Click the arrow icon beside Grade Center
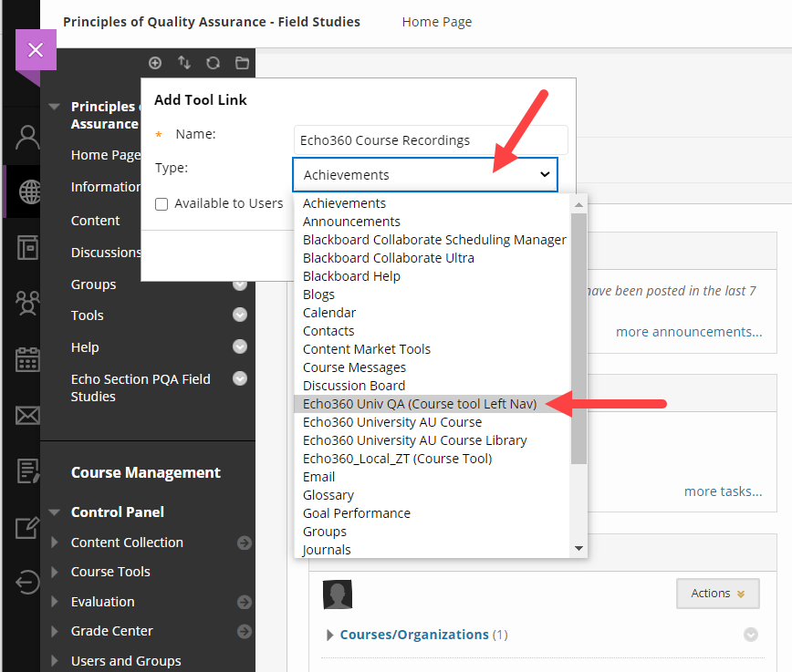792x672 pixels. click(245, 631)
